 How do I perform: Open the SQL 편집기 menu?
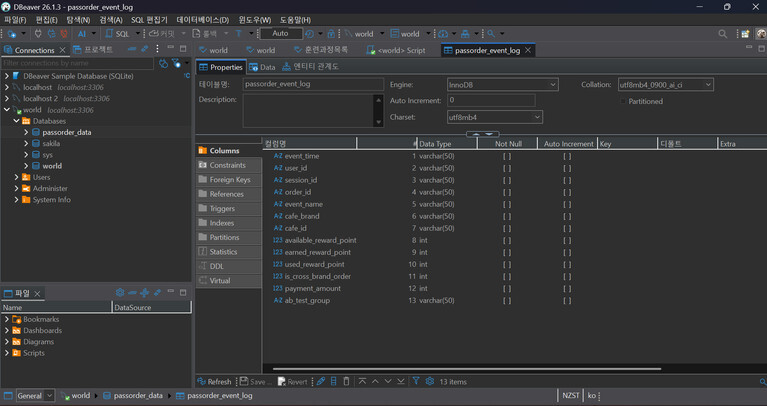coord(149,20)
